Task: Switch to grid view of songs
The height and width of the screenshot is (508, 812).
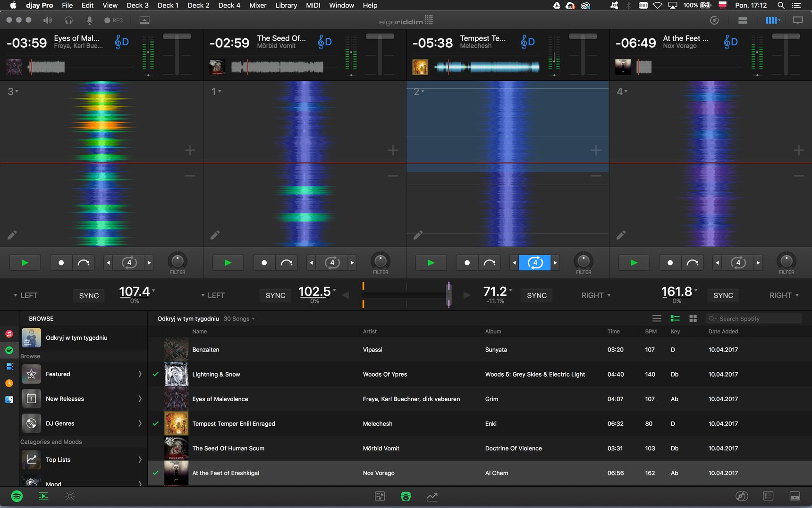Action: [693, 319]
